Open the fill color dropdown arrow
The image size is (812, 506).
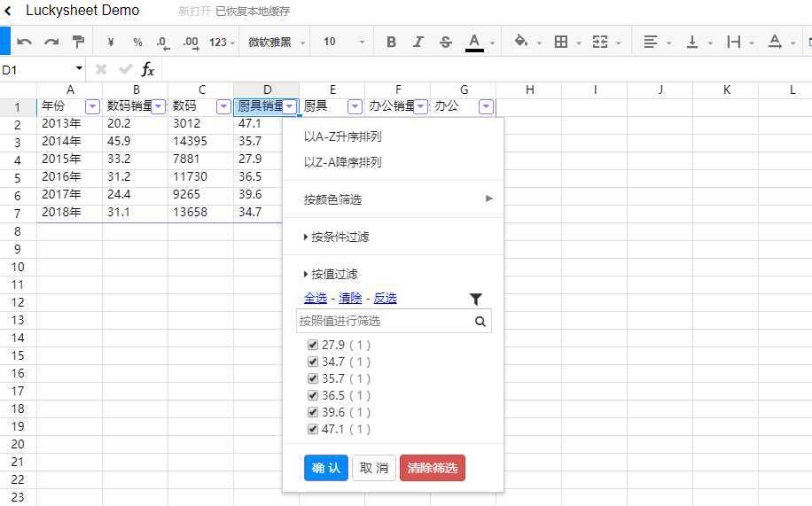tap(539, 43)
